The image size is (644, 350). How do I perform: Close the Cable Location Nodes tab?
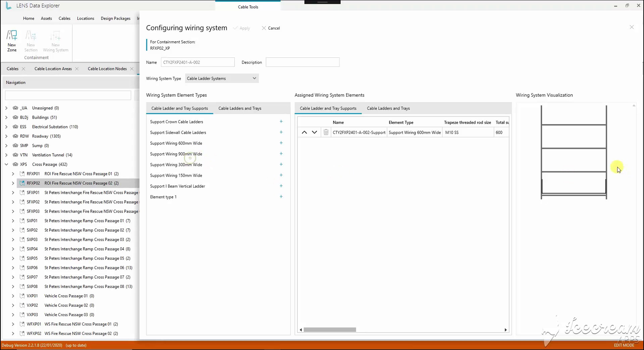[x=132, y=69]
